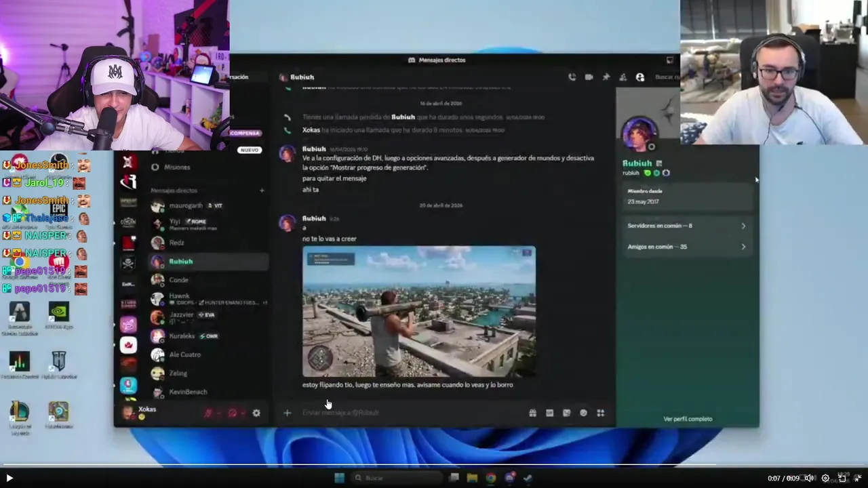Open the pink server icon in sidebar
This screenshot has height=488, width=868.
(x=128, y=325)
